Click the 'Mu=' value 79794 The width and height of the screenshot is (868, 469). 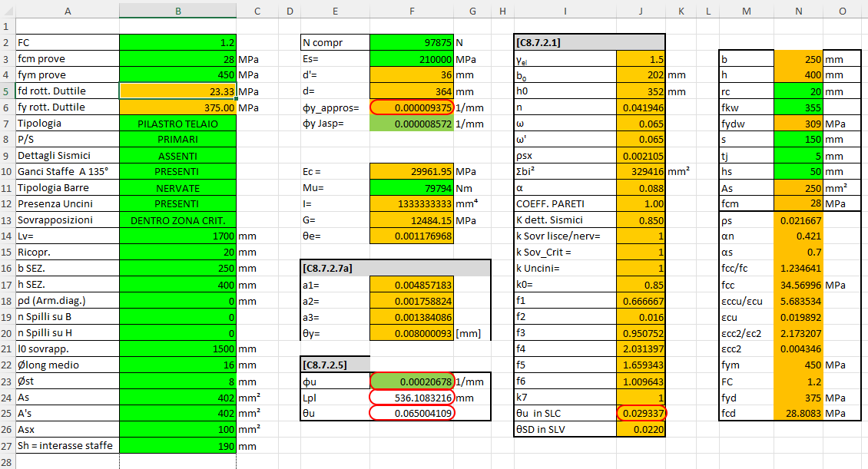point(411,188)
